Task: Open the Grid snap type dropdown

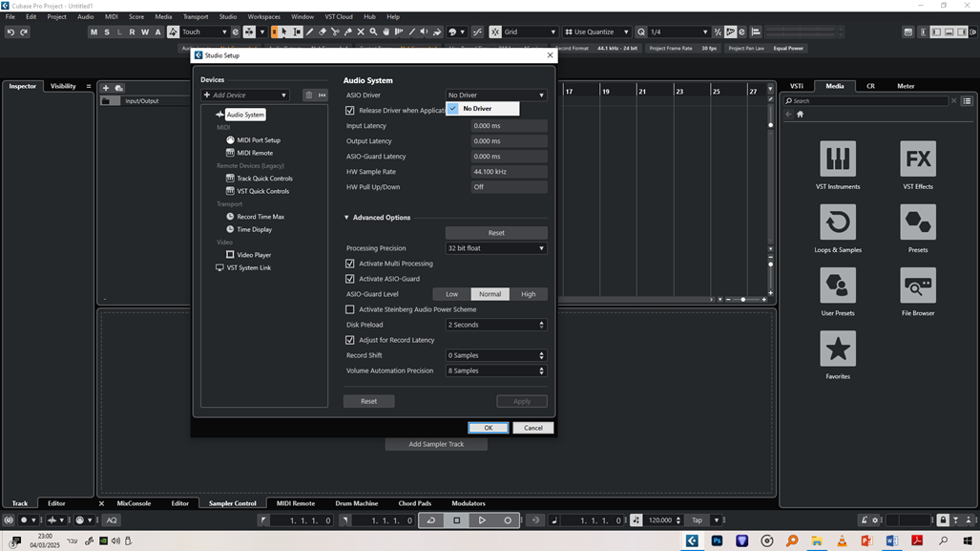Action: click(530, 32)
